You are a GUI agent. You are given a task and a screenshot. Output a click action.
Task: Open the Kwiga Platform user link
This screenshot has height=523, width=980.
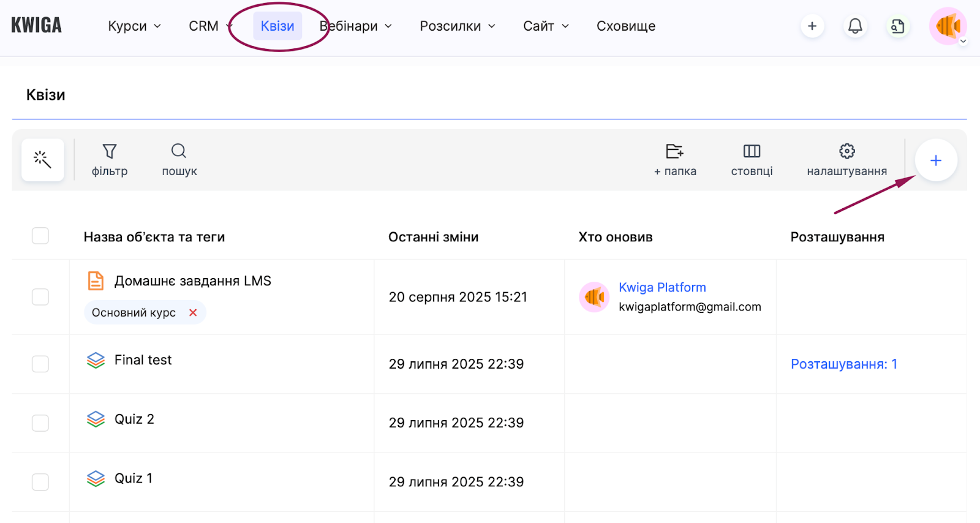click(x=662, y=287)
